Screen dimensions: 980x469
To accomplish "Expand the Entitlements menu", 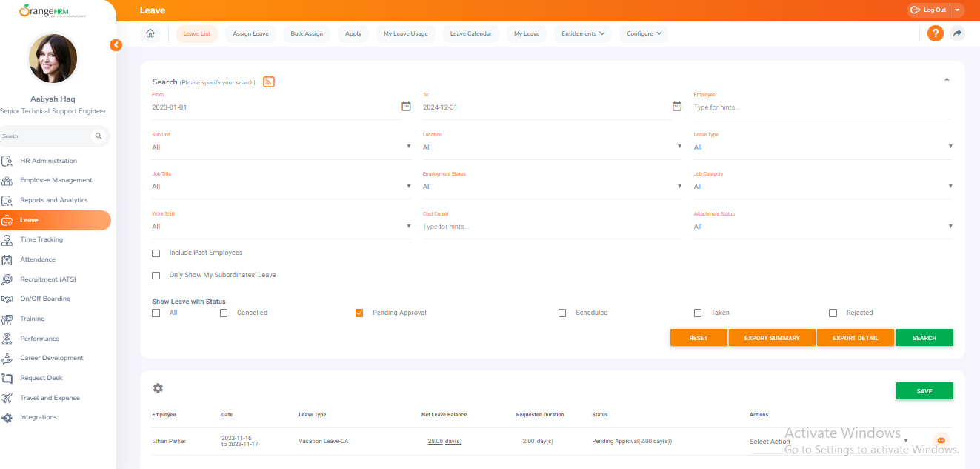I will click(x=583, y=33).
